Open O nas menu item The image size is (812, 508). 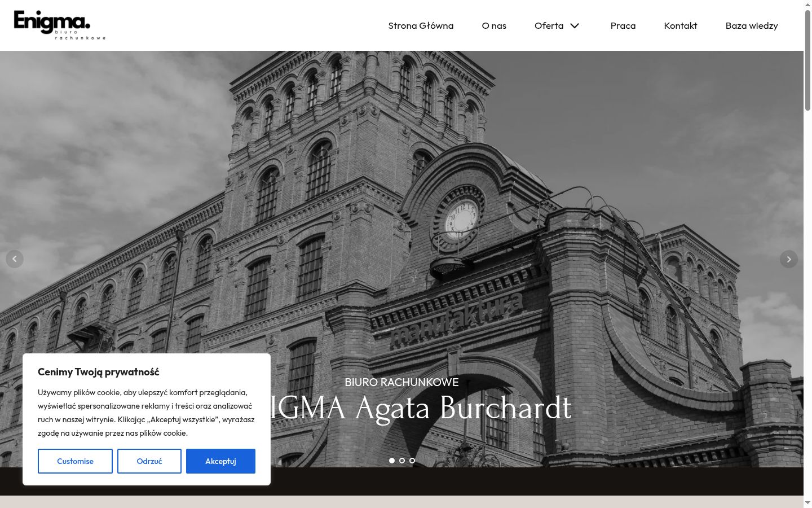click(x=494, y=25)
